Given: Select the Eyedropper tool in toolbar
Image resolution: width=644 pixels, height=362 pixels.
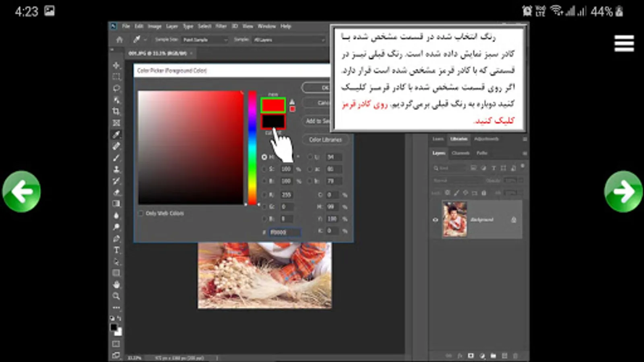Looking at the screenshot, I should coord(116,134).
